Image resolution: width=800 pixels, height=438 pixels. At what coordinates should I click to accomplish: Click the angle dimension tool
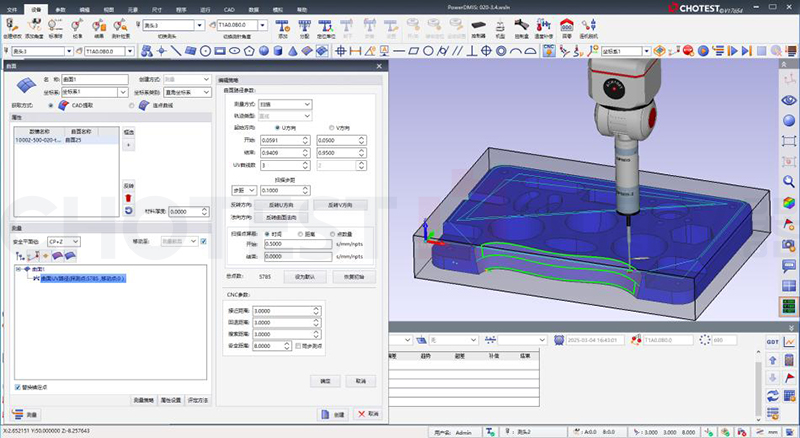370,51
